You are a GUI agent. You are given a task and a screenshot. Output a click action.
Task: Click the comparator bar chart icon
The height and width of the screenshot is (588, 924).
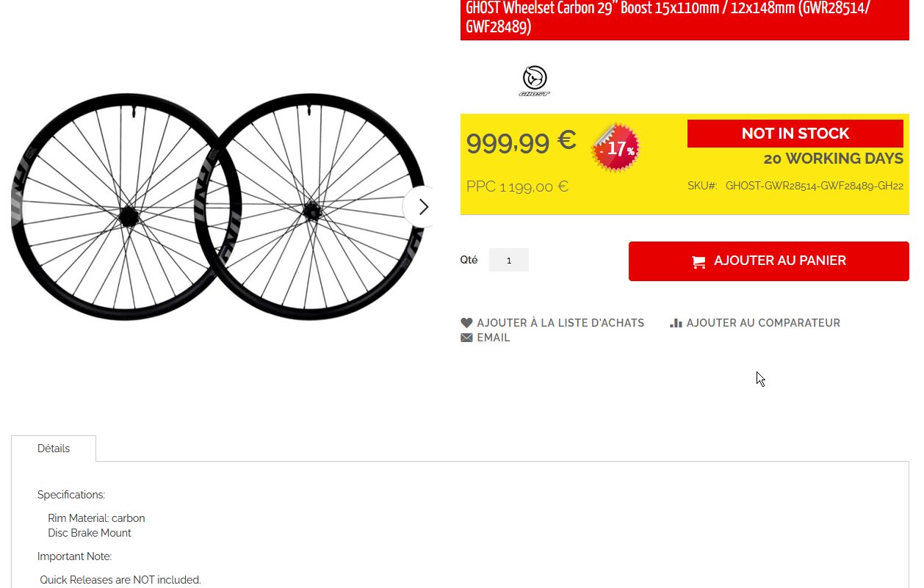coord(676,322)
